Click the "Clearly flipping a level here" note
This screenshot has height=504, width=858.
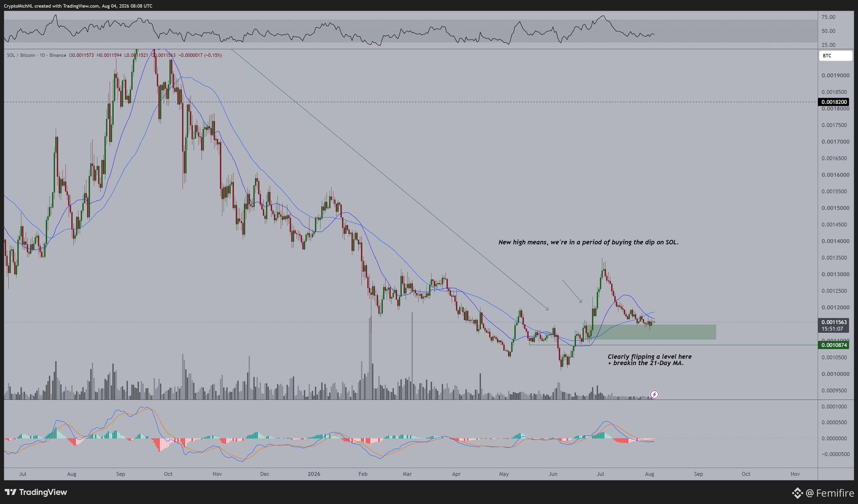click(650, 359)
